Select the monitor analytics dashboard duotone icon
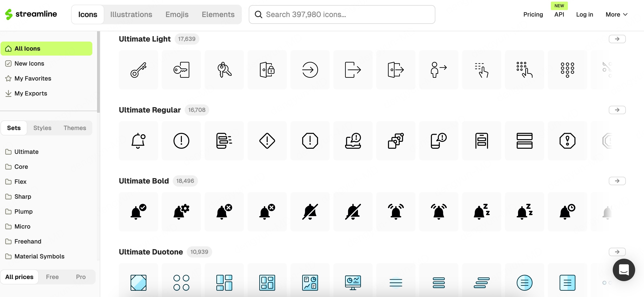Viewport: 644px width, 297px height. coord(353,283)
